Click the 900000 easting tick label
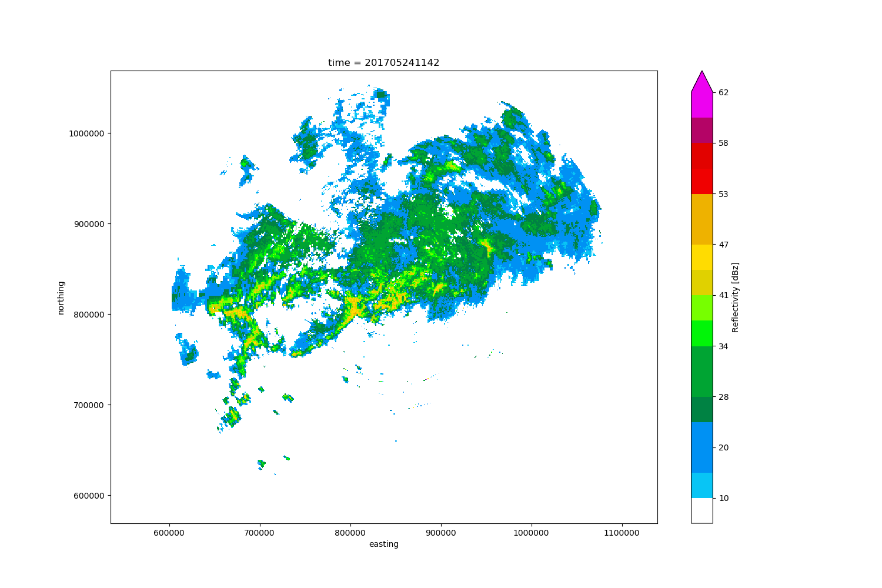Image resolution: width=882 pixels, height=588 pixels. click(x=441, y=533)
